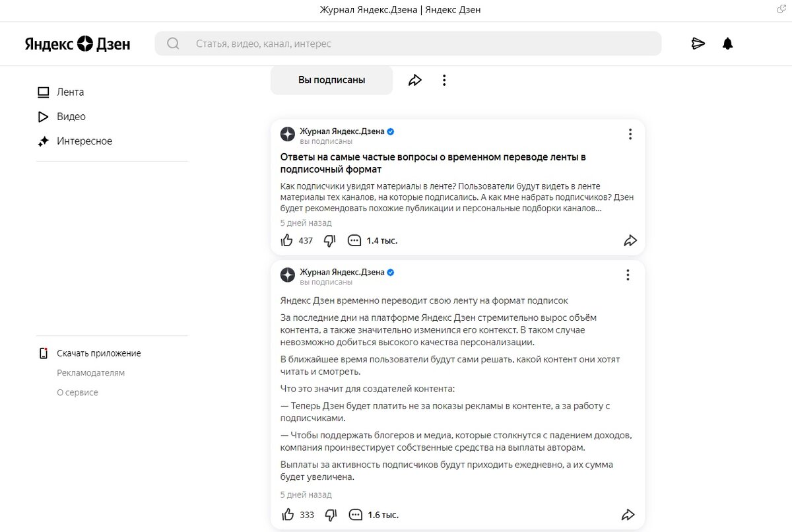Open the three-dot menu on the second post
The image size is (792, 532).
point(628,275)
